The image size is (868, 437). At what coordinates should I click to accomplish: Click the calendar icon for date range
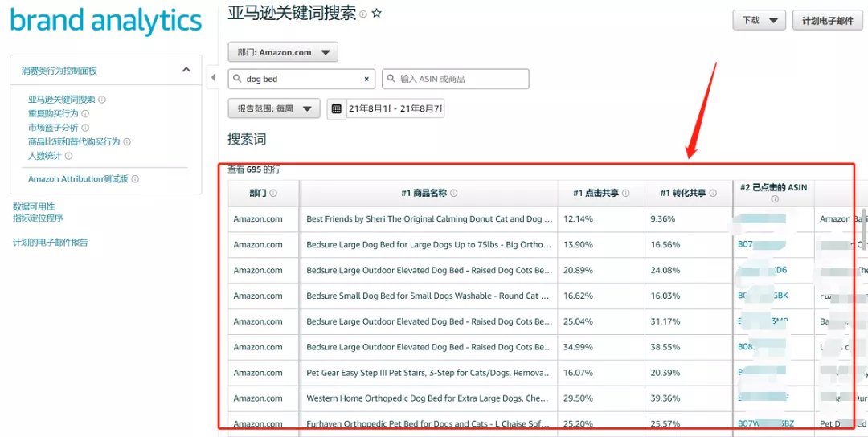coord(336,108)
